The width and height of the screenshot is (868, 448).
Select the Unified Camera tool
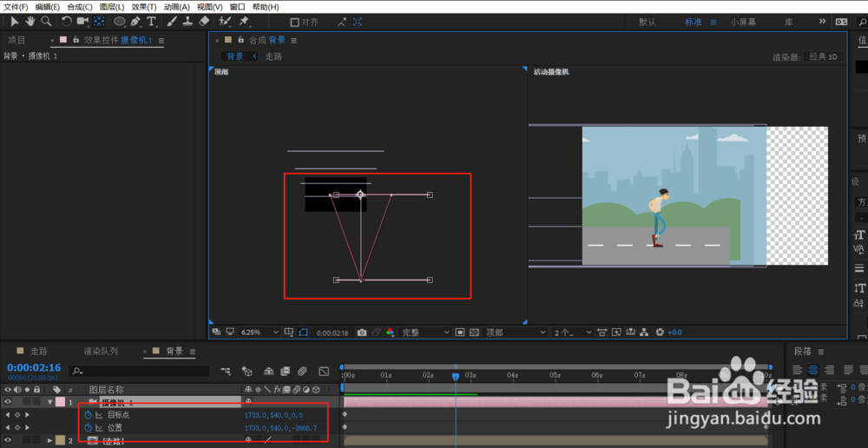(83, 22)
